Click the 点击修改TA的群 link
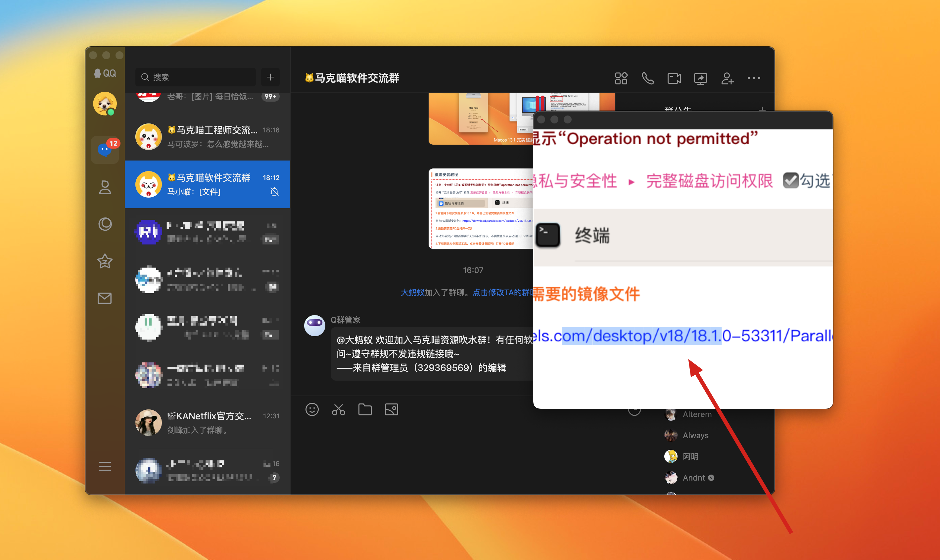 (x=502, y=293)
